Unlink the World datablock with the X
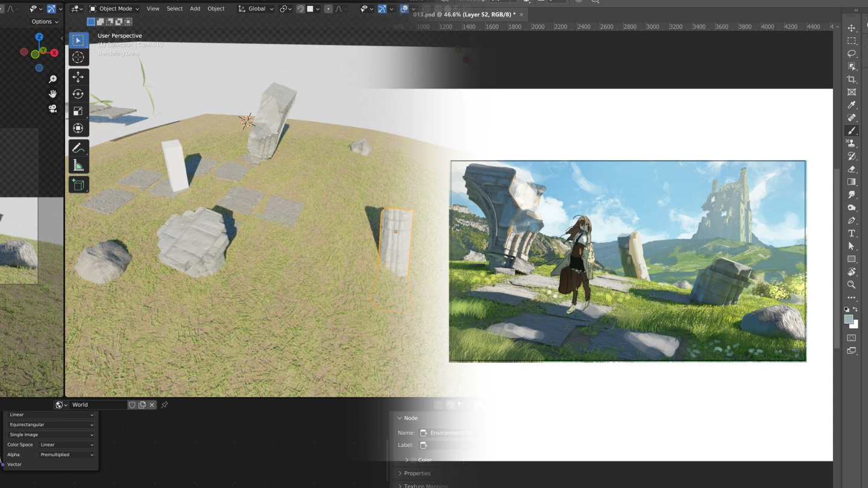868x488 pixels. (152, 404)
